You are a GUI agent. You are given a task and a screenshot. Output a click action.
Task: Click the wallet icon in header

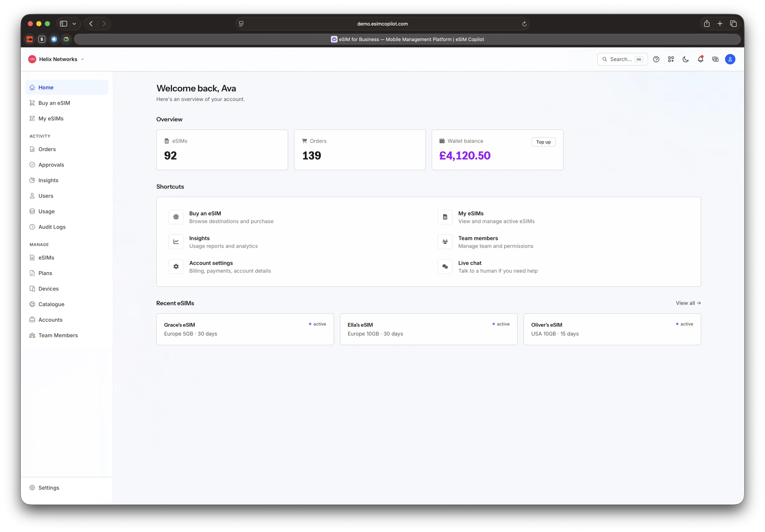click(715, 59)
